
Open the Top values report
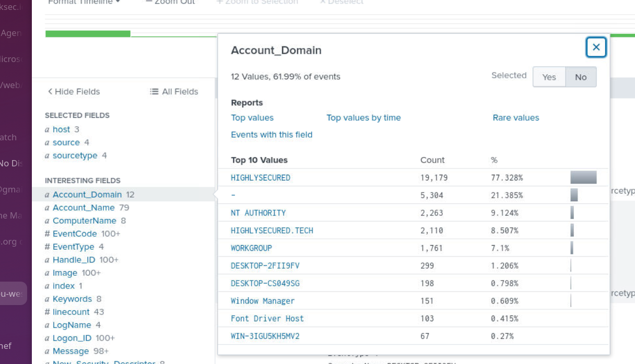[252, 118]
